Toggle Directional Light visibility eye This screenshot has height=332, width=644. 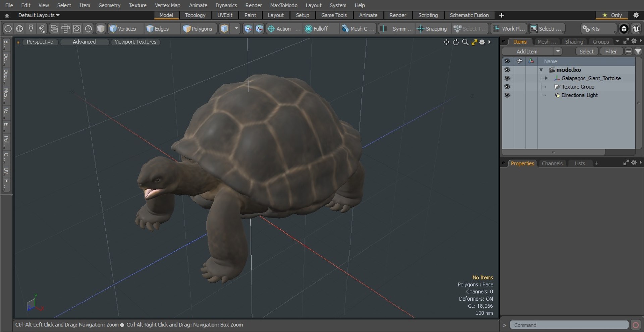(x=507, y=95)
